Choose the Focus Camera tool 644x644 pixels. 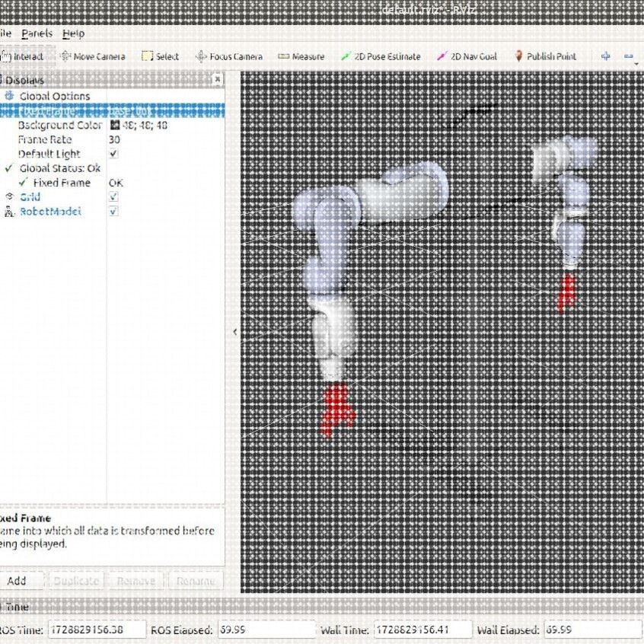229,56
